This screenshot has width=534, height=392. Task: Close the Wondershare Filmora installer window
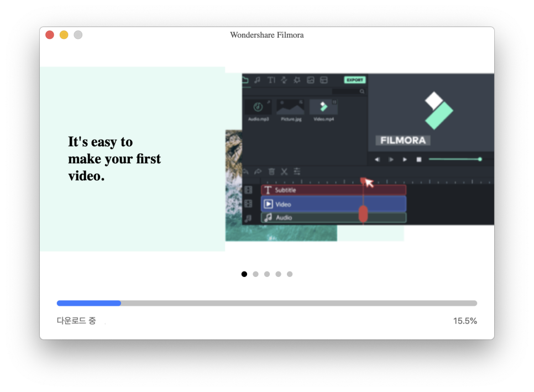(x=50, y=35)
